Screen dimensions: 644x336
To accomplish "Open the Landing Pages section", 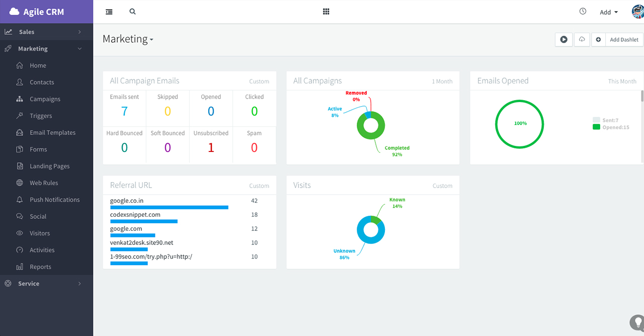I will click(x=49, y=166).
